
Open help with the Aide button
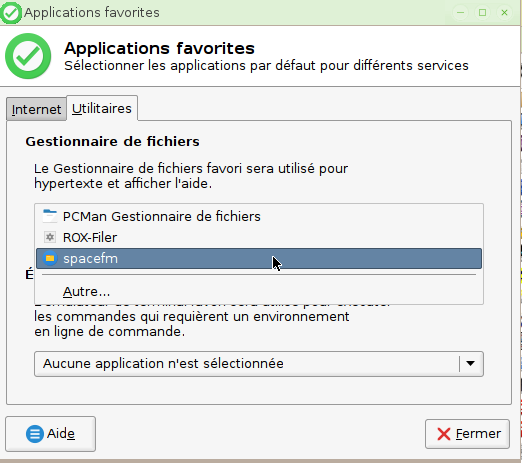[51, 434]
